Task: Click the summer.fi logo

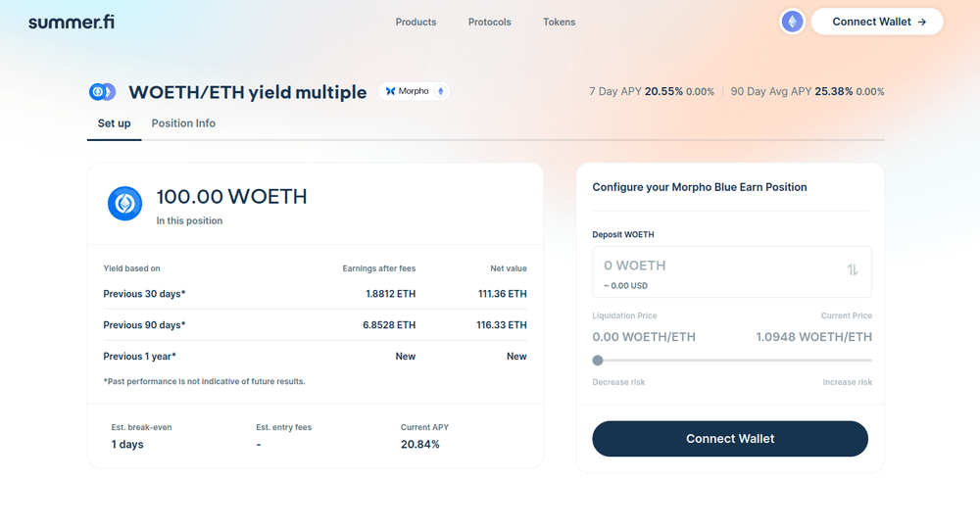Action: pos(71,22)
